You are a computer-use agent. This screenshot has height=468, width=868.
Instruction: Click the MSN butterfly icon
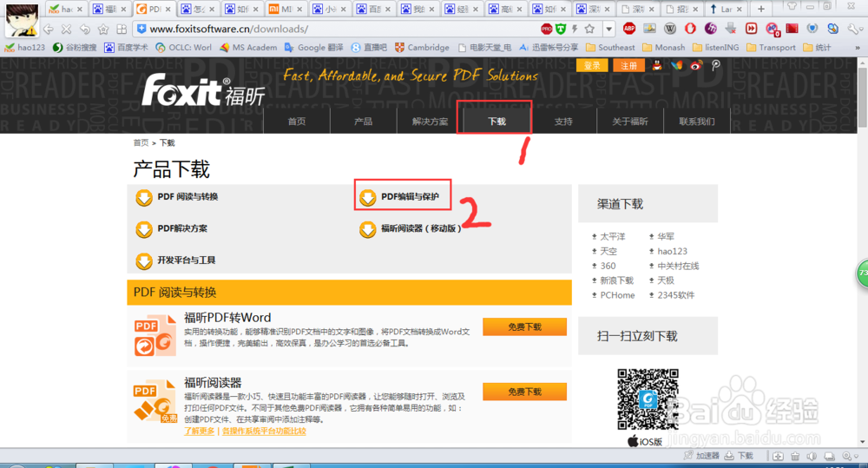pyautogui.click(x=676, y=65)
